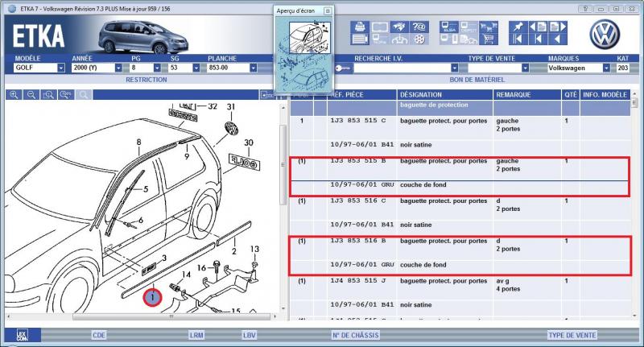
Task: Expand the PG dropdown showing 8
Action: [x=157, y=68]
